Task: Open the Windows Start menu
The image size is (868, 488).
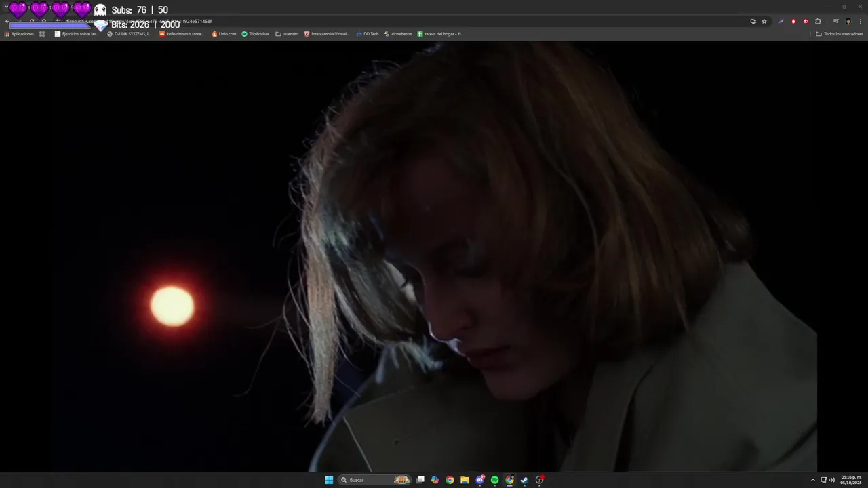Action: pos(329,480)
